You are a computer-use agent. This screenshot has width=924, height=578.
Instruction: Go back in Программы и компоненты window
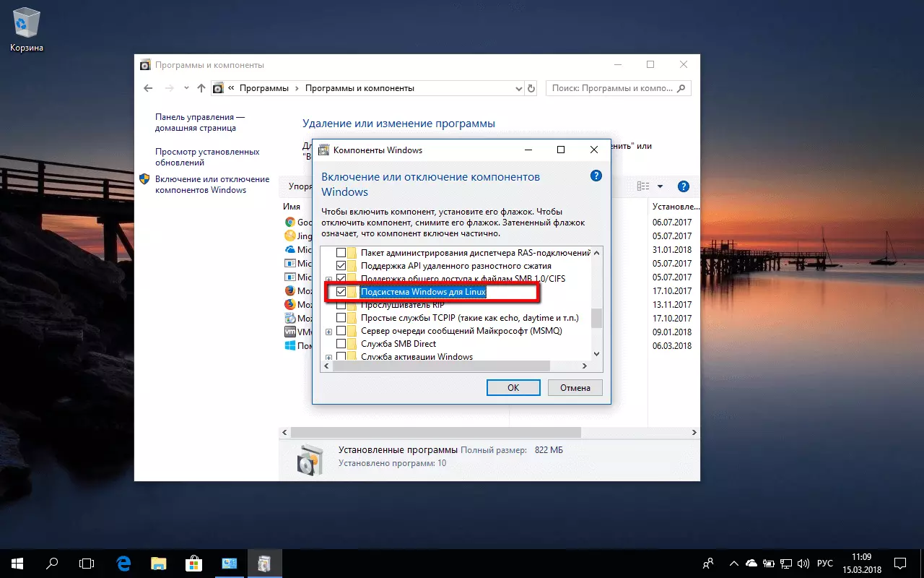(148, 88)
